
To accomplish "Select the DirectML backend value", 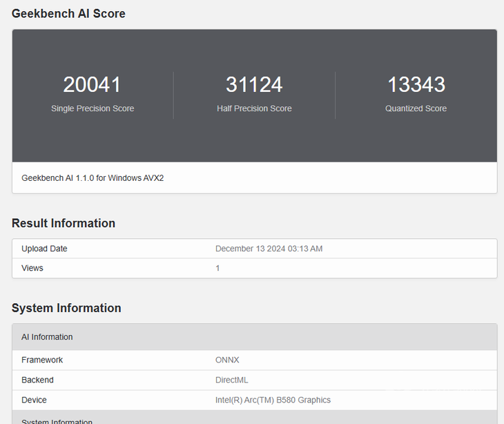I will 231,380.
